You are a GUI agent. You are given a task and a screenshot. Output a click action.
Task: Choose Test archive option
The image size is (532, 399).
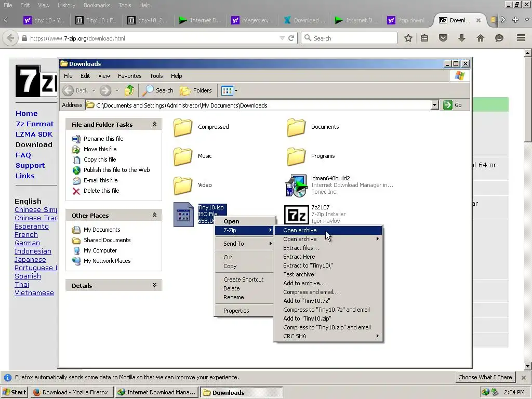coord(328,274)
